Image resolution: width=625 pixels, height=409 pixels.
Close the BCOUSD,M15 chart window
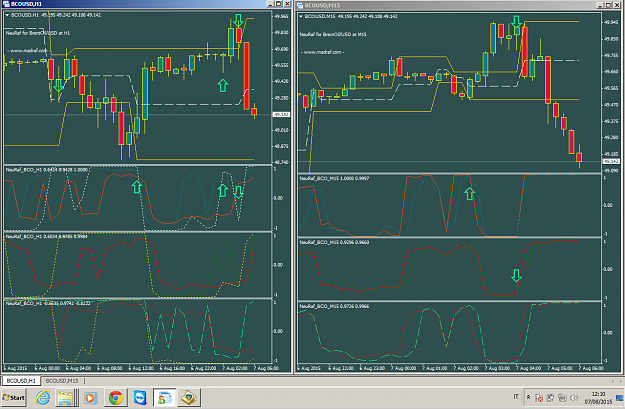pos(617,5)
